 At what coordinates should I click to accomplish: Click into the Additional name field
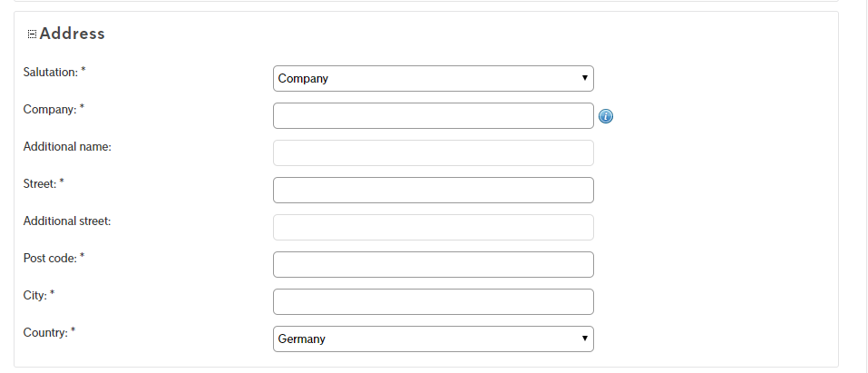(434, 153)
